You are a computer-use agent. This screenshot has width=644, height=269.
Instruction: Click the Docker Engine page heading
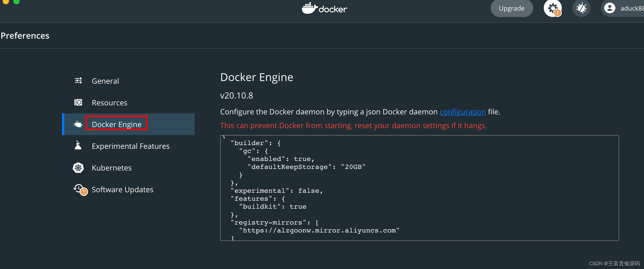(256, 77)
